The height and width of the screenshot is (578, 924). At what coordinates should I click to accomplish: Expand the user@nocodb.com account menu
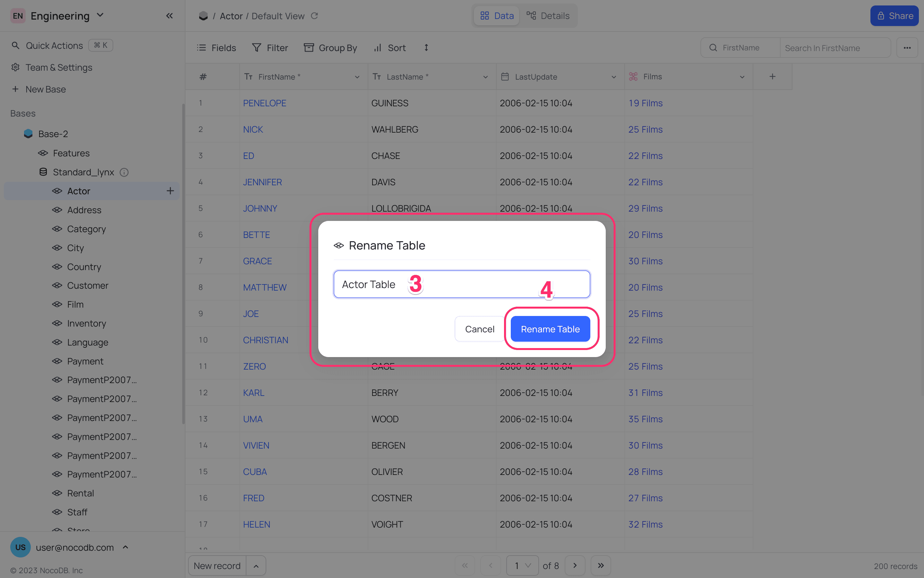click(125, 547)
